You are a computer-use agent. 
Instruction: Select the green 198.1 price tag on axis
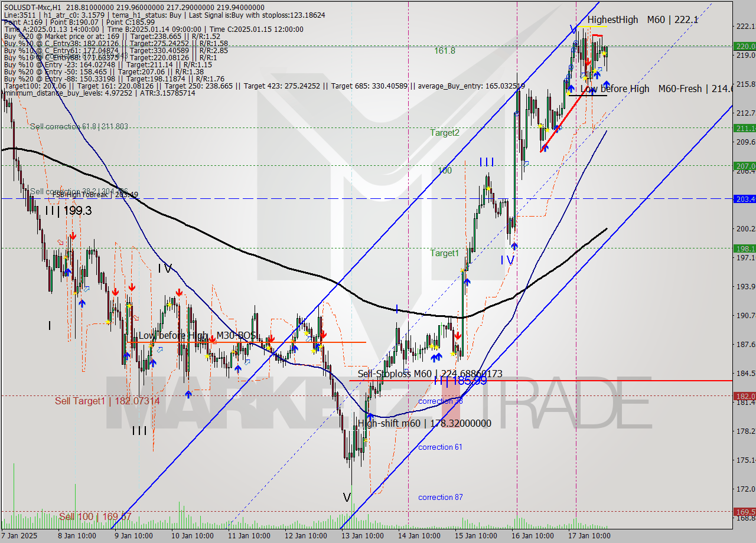coord(744,248)
